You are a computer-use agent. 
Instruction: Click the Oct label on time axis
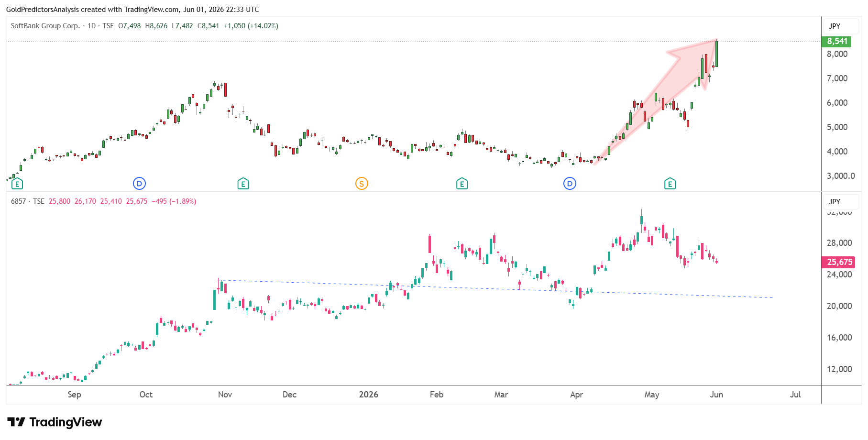coord(146,395)
